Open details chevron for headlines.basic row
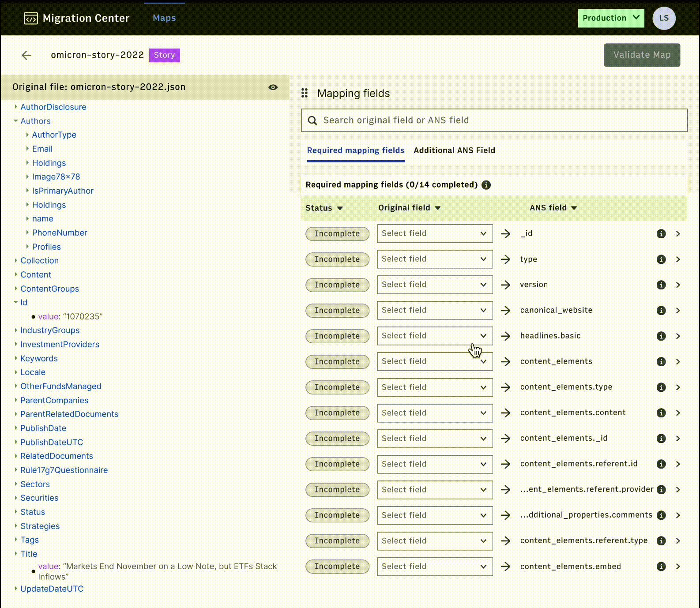The height and width of the screenshot is (608, 700). tap(678, 336)
